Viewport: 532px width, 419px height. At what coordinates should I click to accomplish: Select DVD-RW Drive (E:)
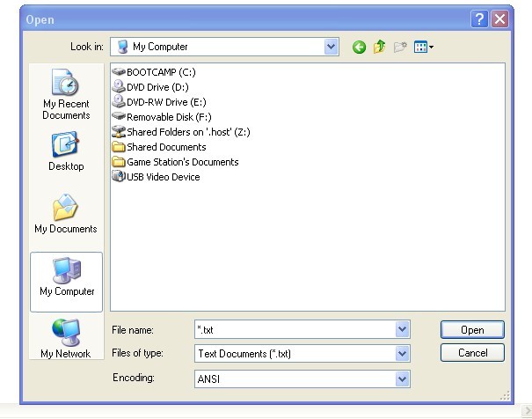(x=165, y=102)
